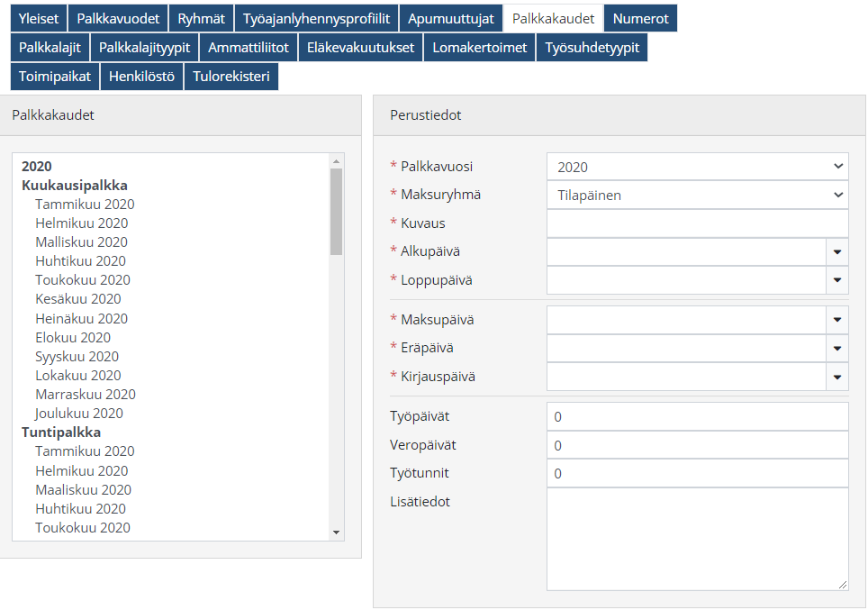This screenshot has height=610, width=868.
Task: Open the Maksupäivä date picker arrow
Action: click(x=836, y=320)
